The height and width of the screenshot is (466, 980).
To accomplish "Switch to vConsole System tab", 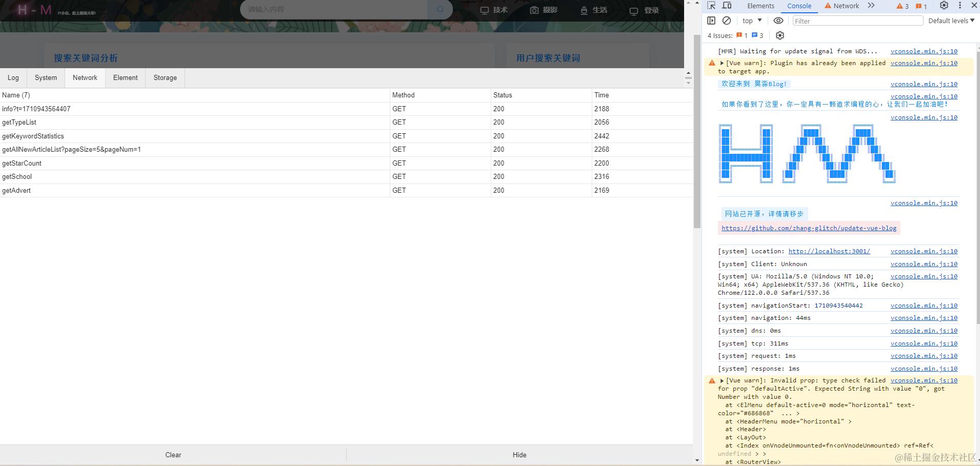I will 46,78.
